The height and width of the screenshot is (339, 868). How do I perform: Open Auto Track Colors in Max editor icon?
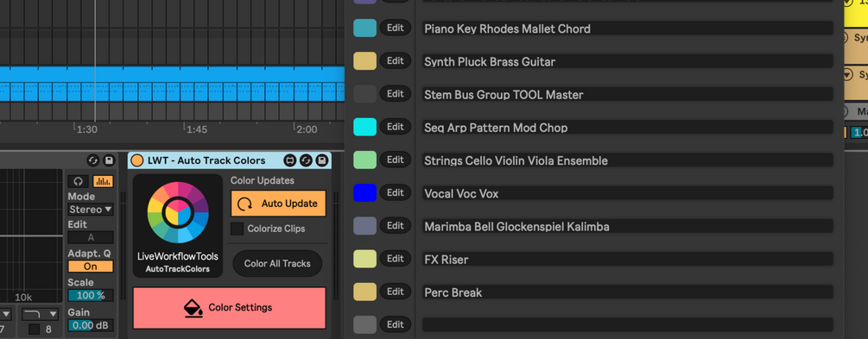pyautogui.click(x=290, y=161)
